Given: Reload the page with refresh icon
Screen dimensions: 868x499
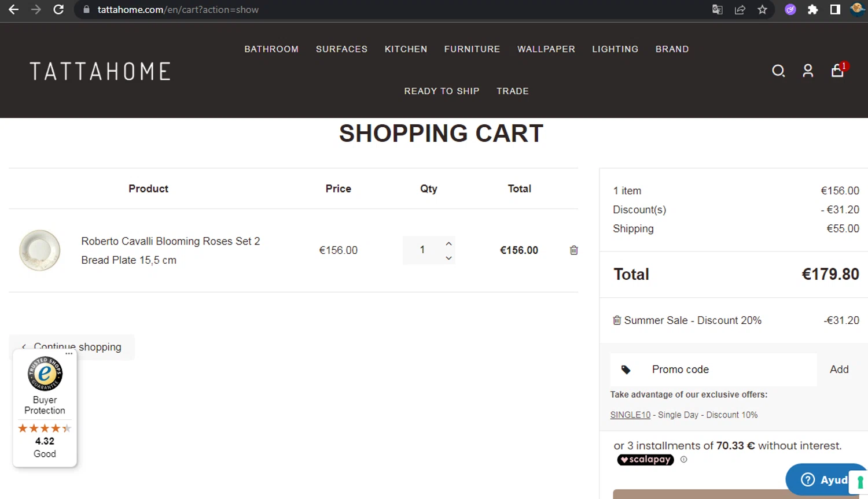Looking at the screenshot, I should pos(58,10).
